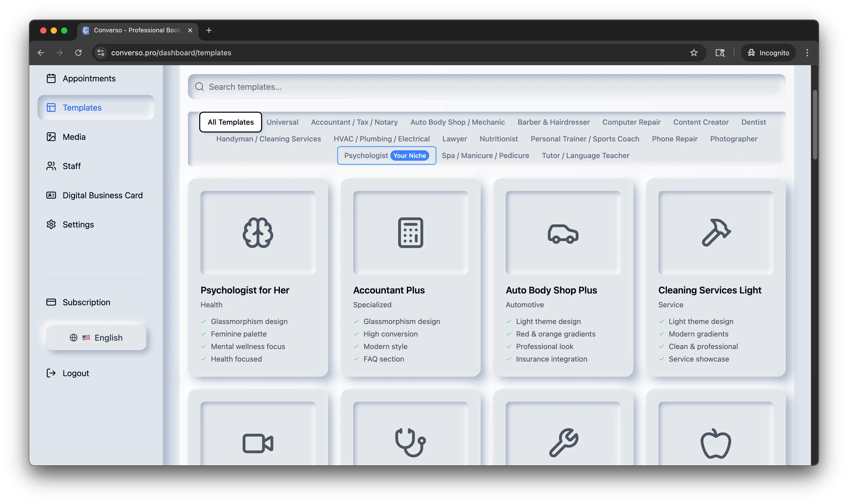The width and height of the screenshot is (848, 504).
Task: Click the Logout arrow icon
Action: coord(51,373)
